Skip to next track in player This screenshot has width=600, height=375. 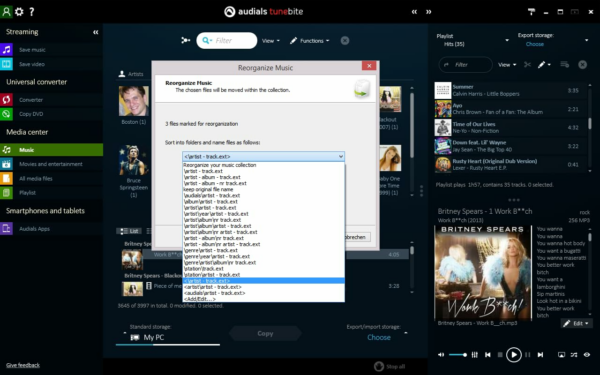[x=540, y=355]
